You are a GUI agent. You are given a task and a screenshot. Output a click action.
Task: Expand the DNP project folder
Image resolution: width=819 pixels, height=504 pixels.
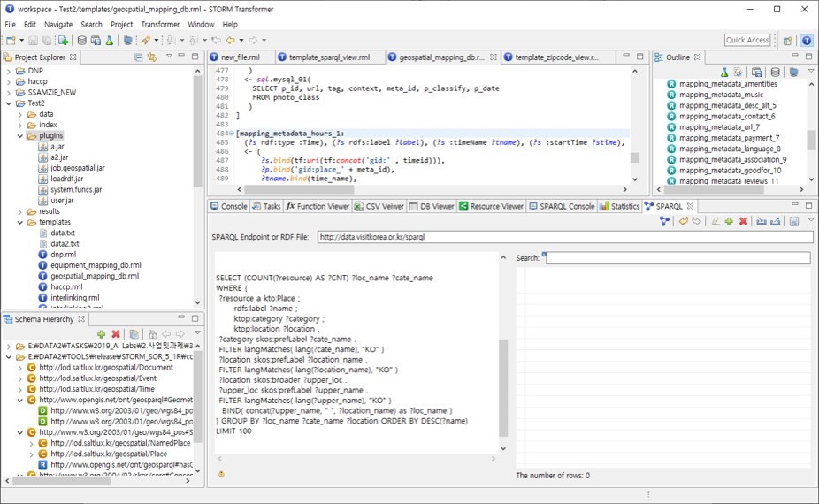[x=8, y=71]
